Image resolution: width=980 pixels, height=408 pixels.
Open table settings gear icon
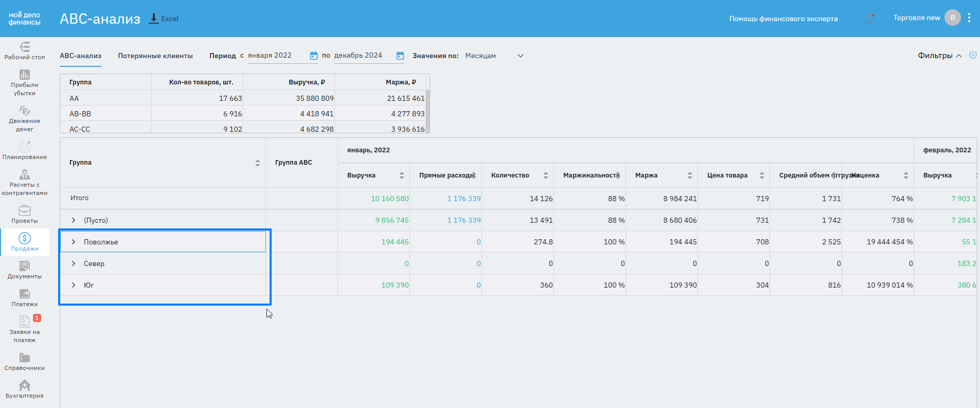coord(972,55)
